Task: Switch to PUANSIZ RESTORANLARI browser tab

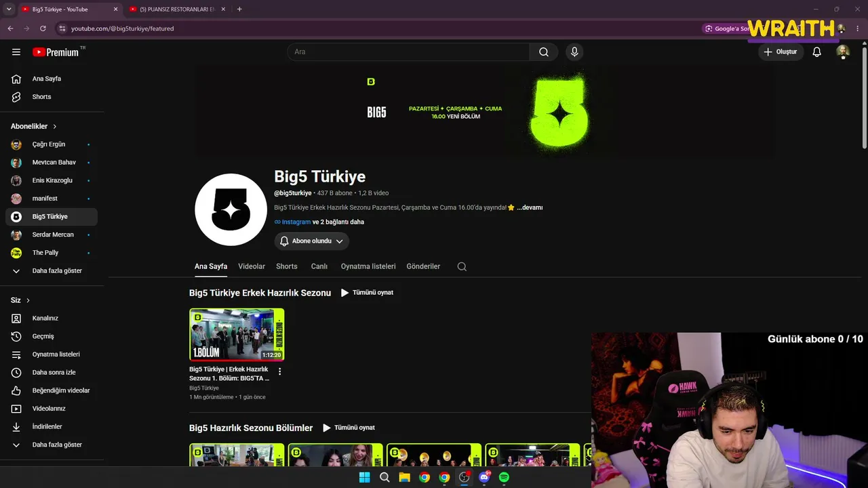Action: (x=178, y=9)
